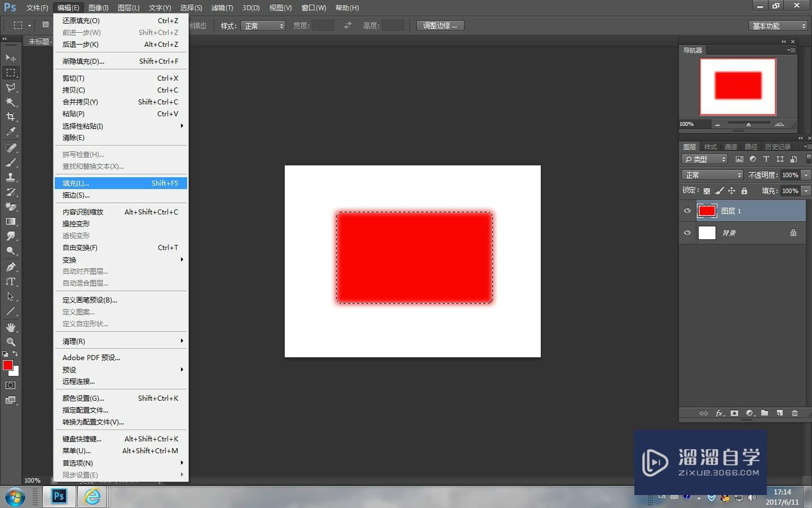Select the Line tool
The image size is (812, 508).
coord(11,311)
